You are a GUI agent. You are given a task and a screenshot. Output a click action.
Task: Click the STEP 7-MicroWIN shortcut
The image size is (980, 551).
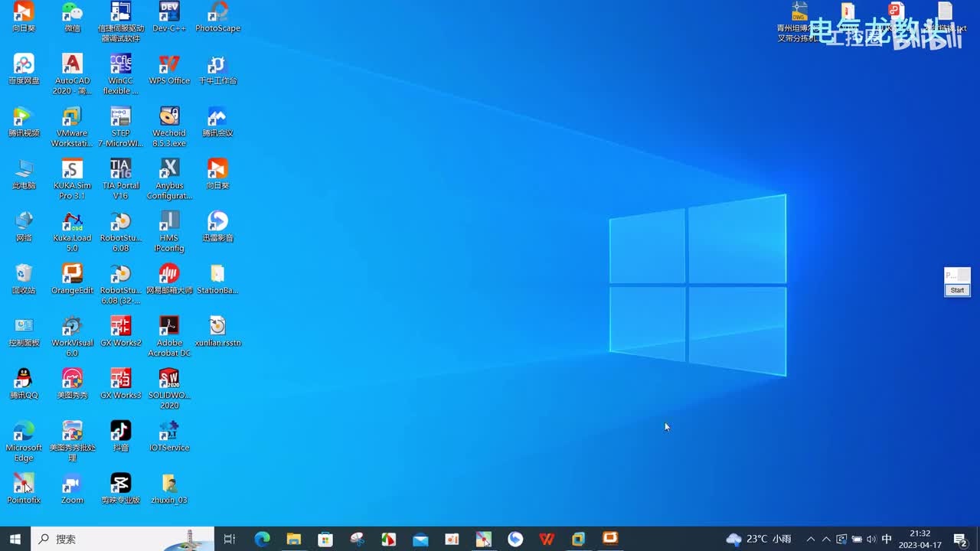120,127
